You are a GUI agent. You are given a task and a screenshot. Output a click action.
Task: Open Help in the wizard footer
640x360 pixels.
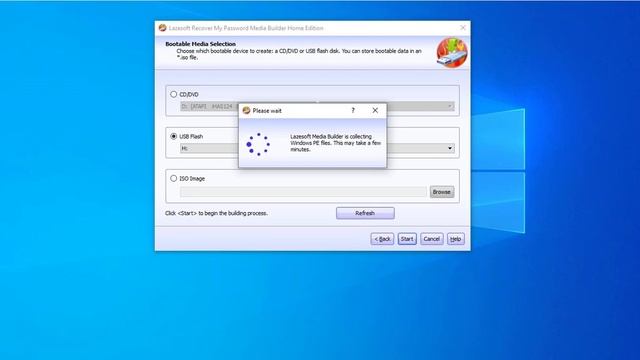[x=456, y=239]
